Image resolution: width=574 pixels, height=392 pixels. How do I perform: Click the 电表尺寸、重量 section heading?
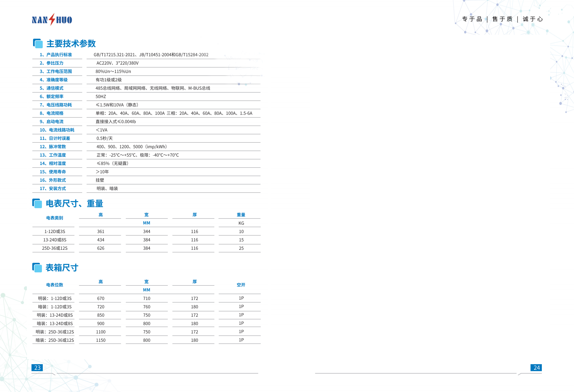[x=74, y=203]
